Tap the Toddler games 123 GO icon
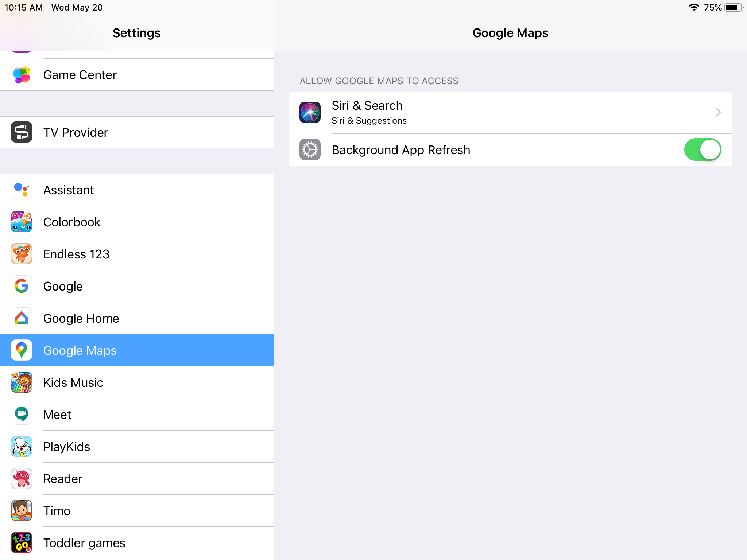747x560 pixels. [x=22, y=543]
